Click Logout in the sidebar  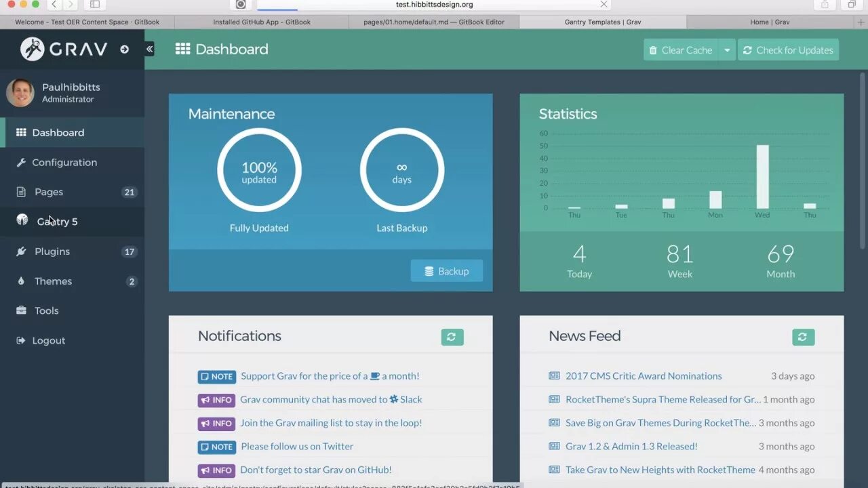pyautogui.click(x=72, y=340)
